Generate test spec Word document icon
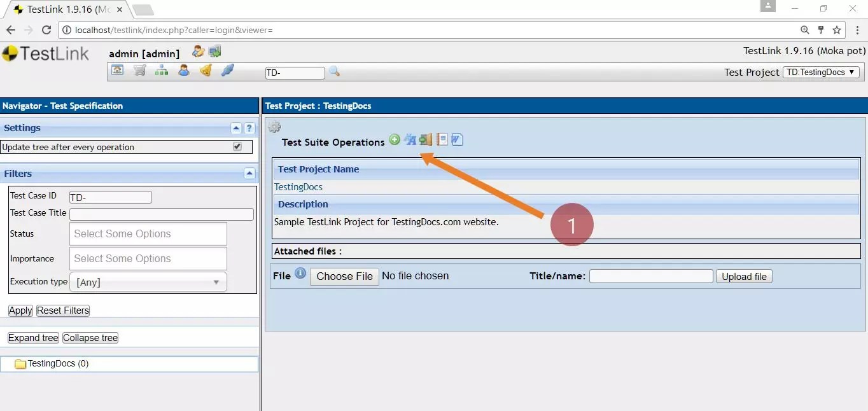 coord(457,139)
